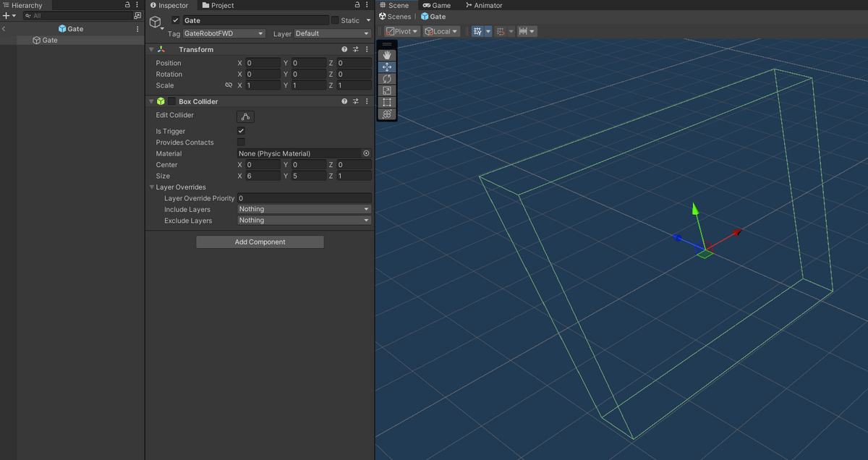Click the snap increment settings icon

(x=523, y=31)
